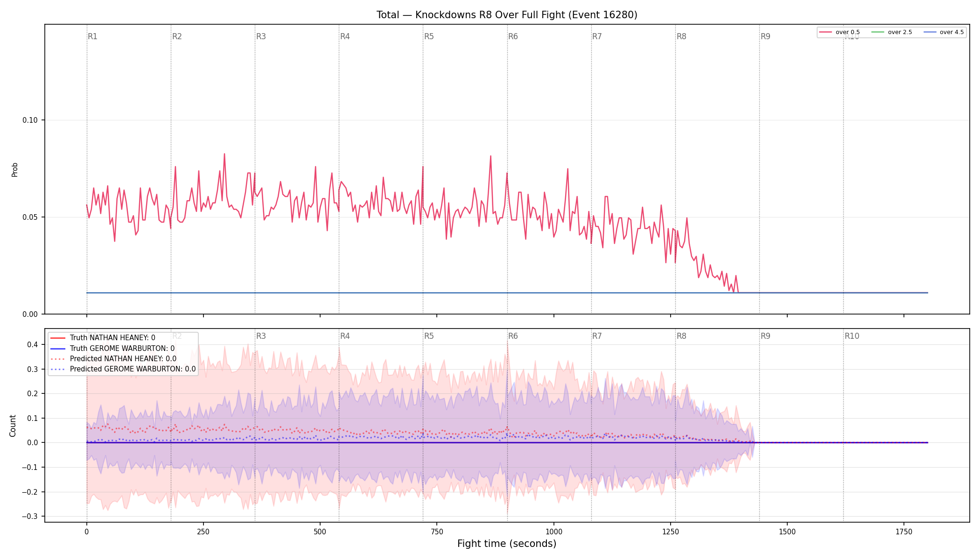
Task: Click the 'Prob' y-axis label
Action: [x=14, y=169]
